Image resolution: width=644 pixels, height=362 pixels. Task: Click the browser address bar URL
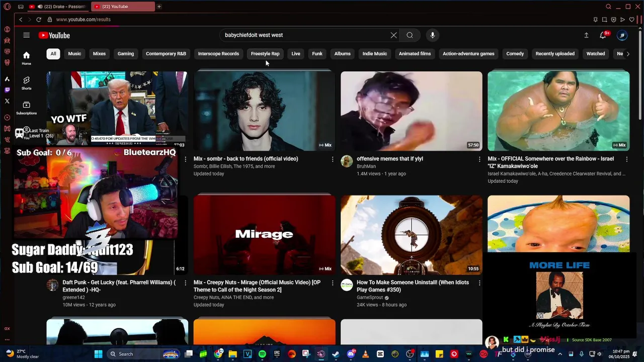[x=84, y=20]
